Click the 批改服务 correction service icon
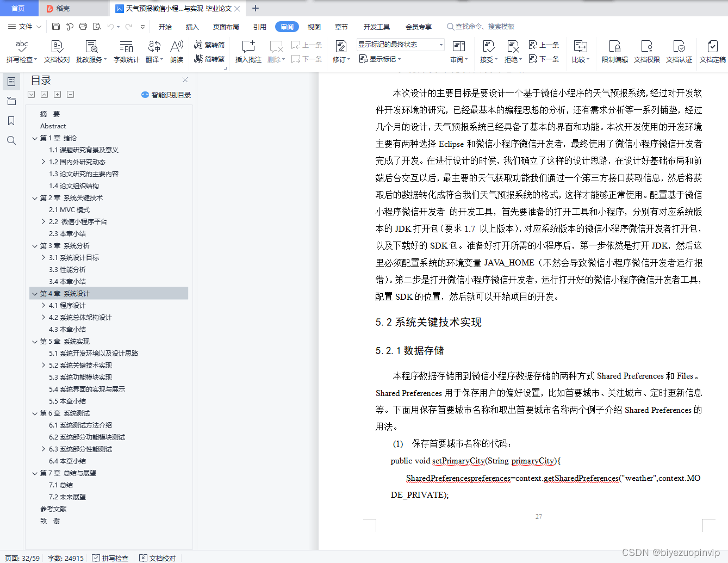The image size is (728, 563). click(x=91, y=46)
